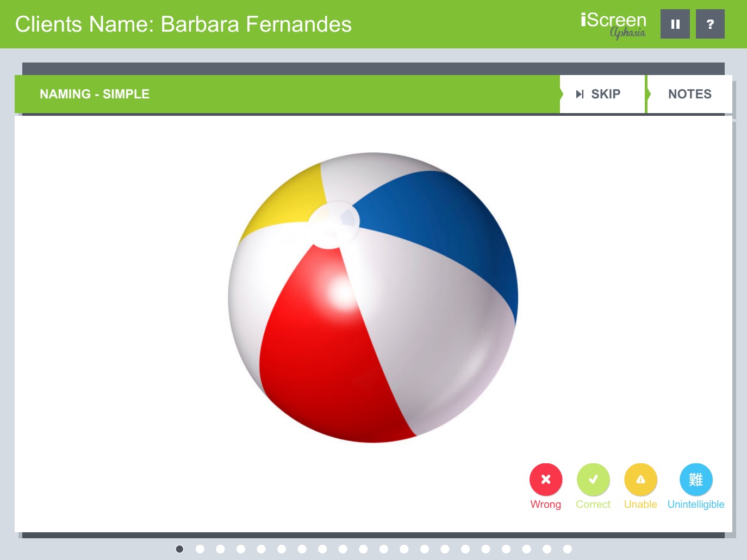Pause the screening session

pyautogui.click(x=675, y=24)
